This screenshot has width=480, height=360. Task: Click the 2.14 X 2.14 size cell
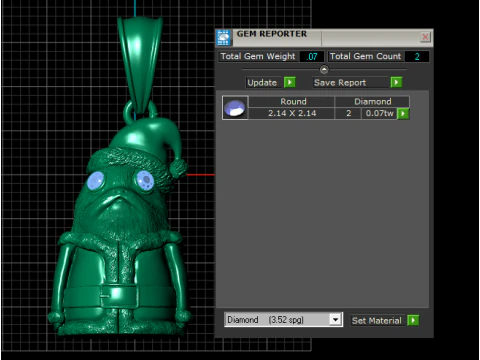coord(292,113)
